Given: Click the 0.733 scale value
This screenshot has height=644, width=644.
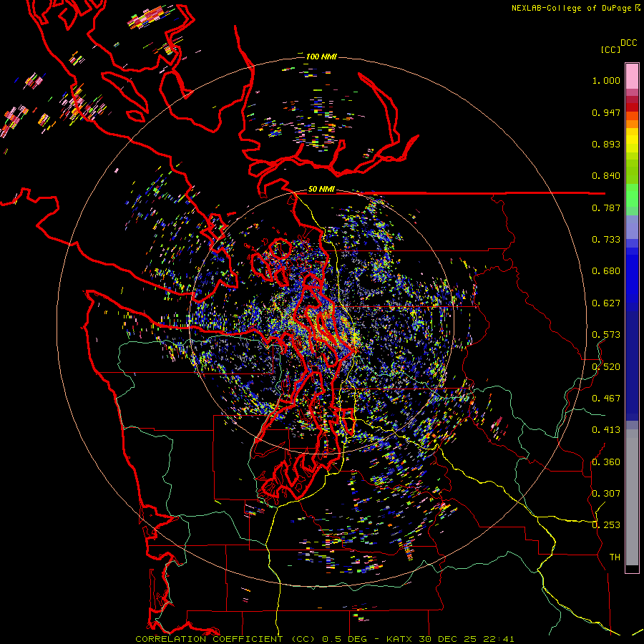Looking at the screenshot, I should (606, 240).
